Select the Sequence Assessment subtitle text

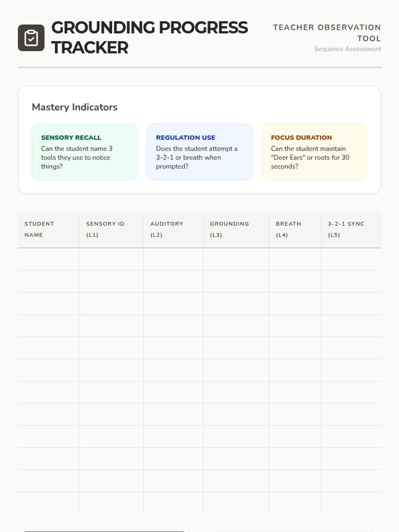click(x=347, y=49)
